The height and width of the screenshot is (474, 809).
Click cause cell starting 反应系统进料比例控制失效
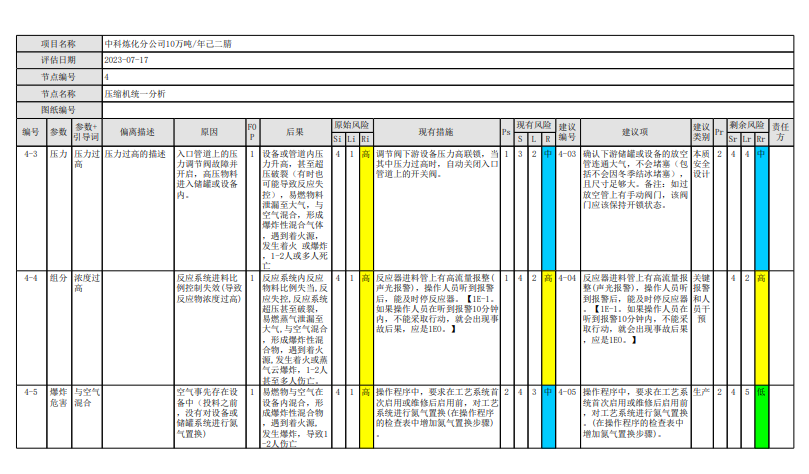tap(210, 328)
